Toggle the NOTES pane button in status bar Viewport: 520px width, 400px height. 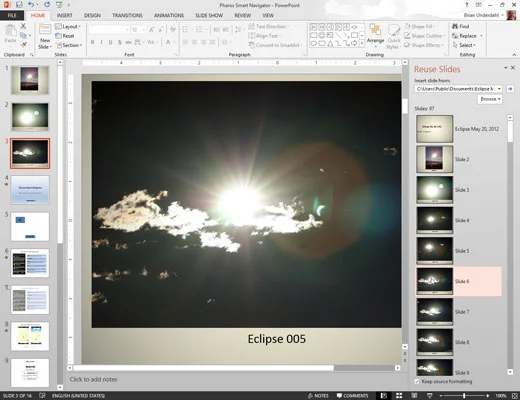point(318,396)
